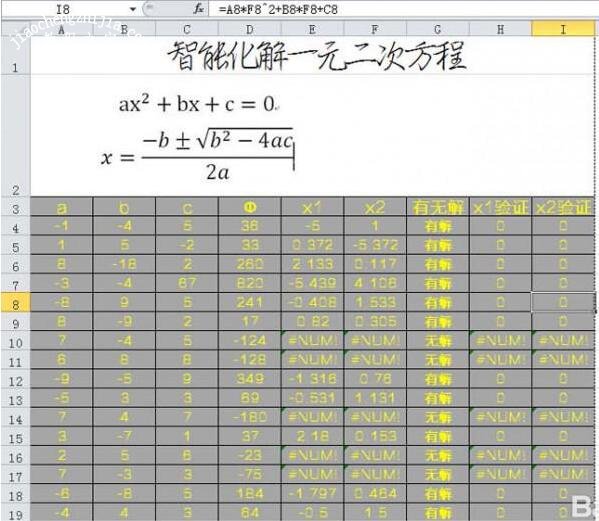The height and width of the screenshot is (521, 599).
Task: Select row 12 header
Action: (x=15, y=379)
